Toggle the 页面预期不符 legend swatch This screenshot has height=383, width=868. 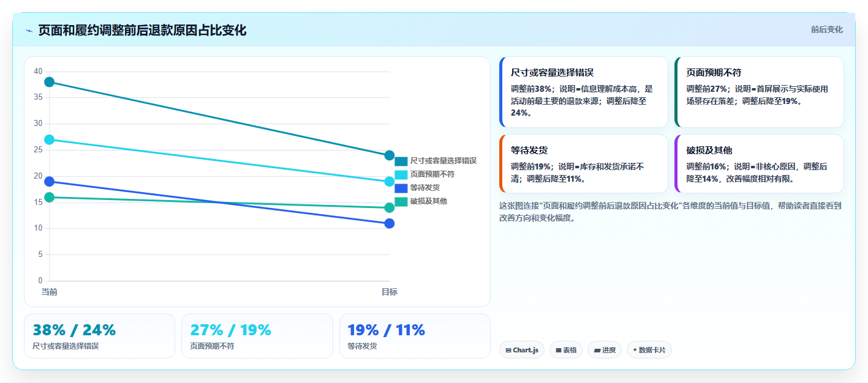click(401, 174)
